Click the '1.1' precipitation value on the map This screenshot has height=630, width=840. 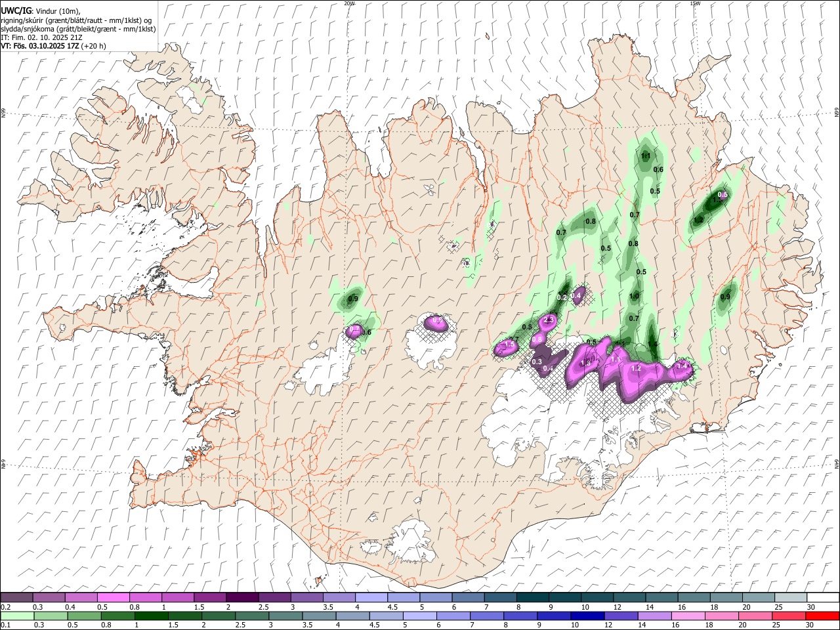(x=645, y=156)
